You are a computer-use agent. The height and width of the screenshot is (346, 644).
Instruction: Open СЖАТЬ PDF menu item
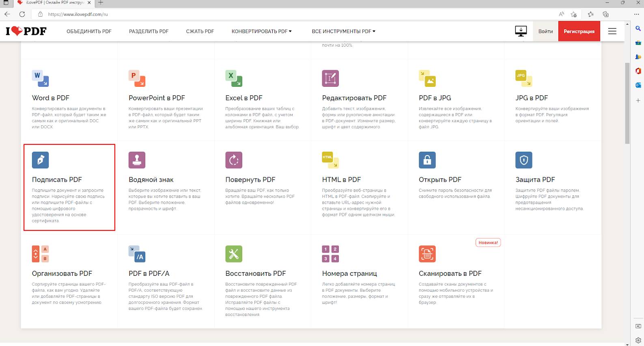point(200,31)
